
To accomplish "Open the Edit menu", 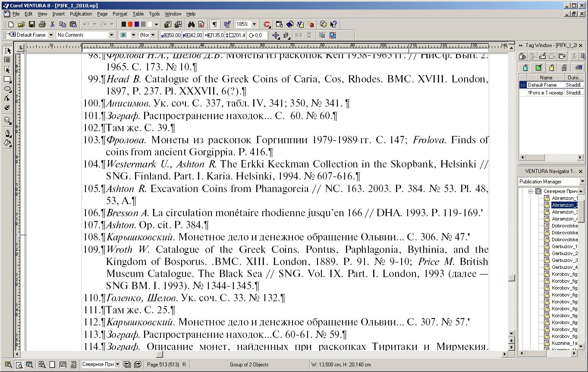I will tap(28, 14).
